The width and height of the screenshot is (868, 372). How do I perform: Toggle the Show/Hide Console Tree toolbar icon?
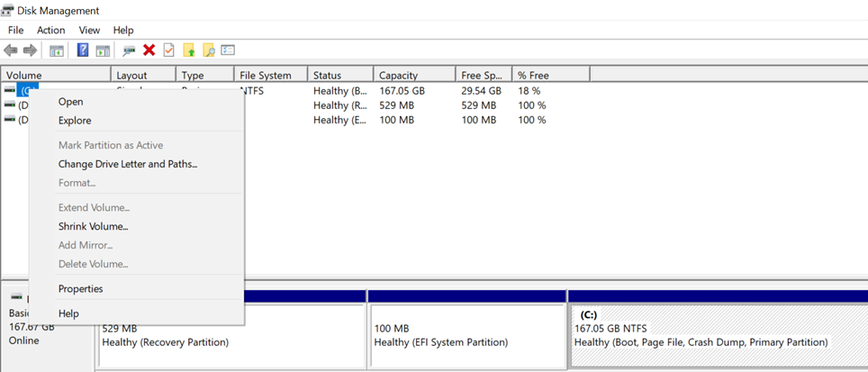(x=57, y=50)
